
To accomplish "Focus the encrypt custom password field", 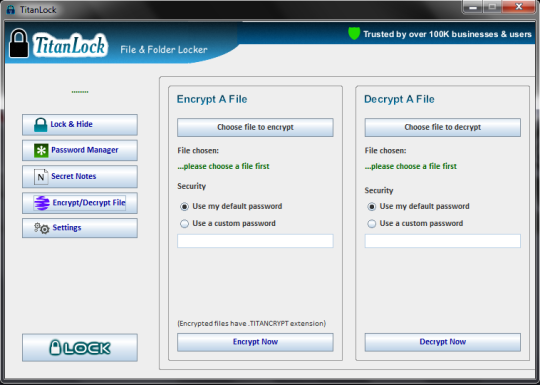I will point(255,241).
